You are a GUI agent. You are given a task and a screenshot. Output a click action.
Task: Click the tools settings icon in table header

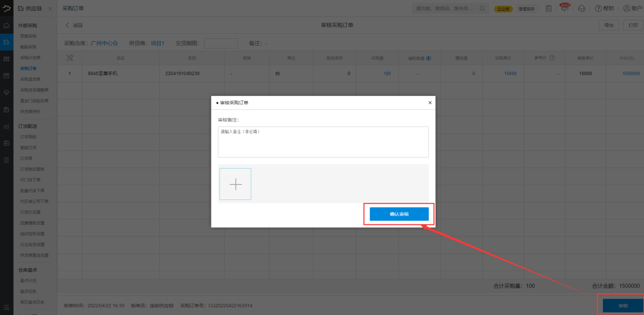tap(70, 58)
